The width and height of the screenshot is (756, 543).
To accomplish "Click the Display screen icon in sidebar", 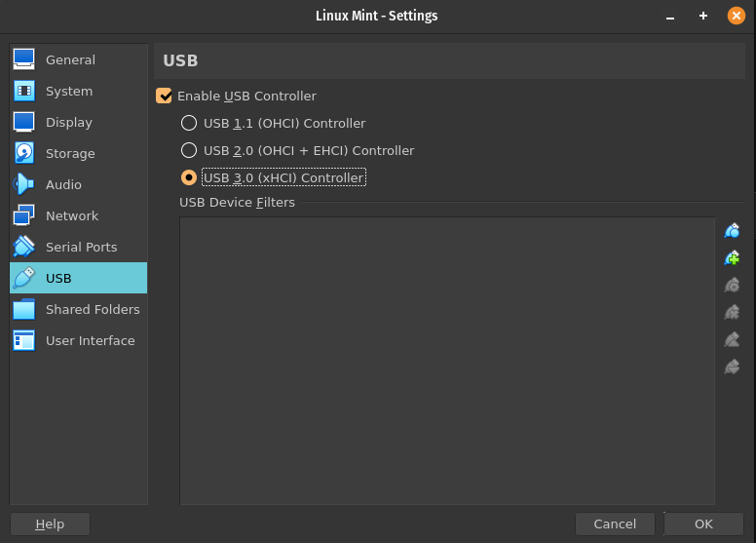I will (23, 122).
